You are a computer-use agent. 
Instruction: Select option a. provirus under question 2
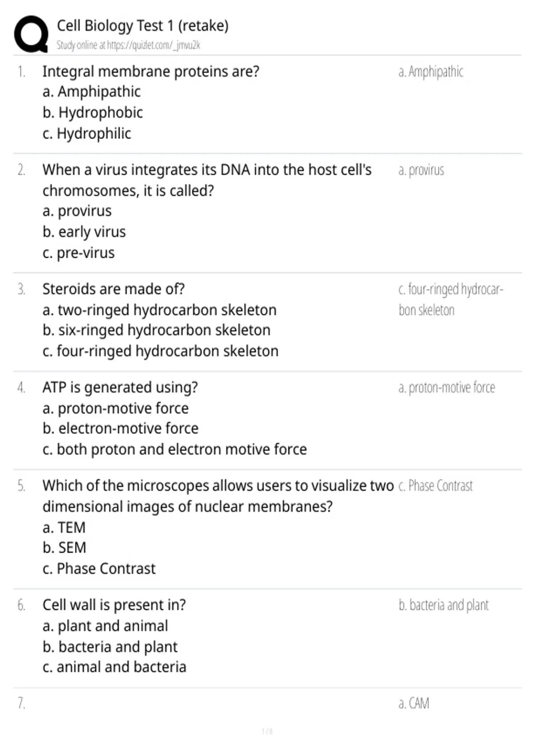(x=77, y=211)
